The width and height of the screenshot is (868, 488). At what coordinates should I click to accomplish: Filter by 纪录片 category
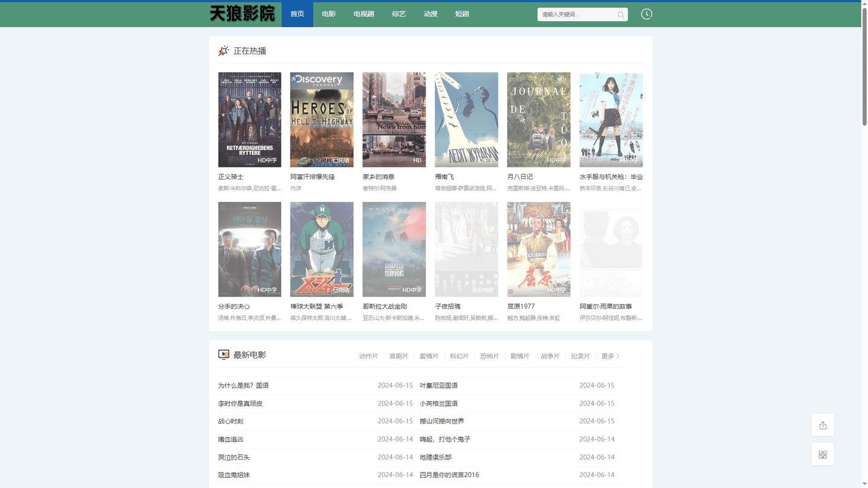tap(580, 356)
